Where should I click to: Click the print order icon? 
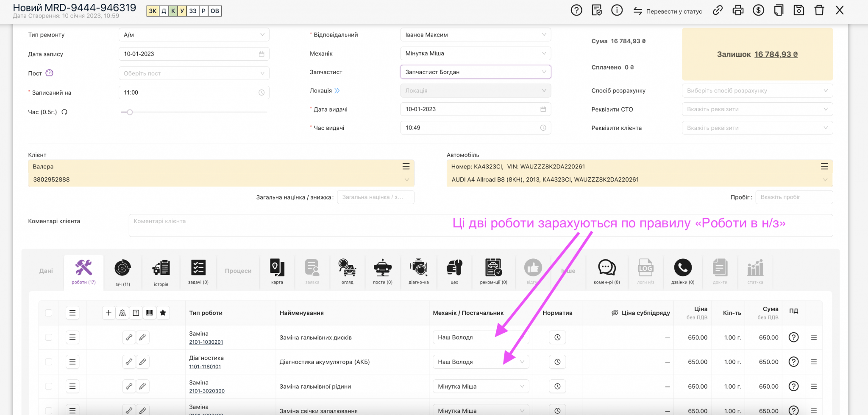[x=738, y=11]
